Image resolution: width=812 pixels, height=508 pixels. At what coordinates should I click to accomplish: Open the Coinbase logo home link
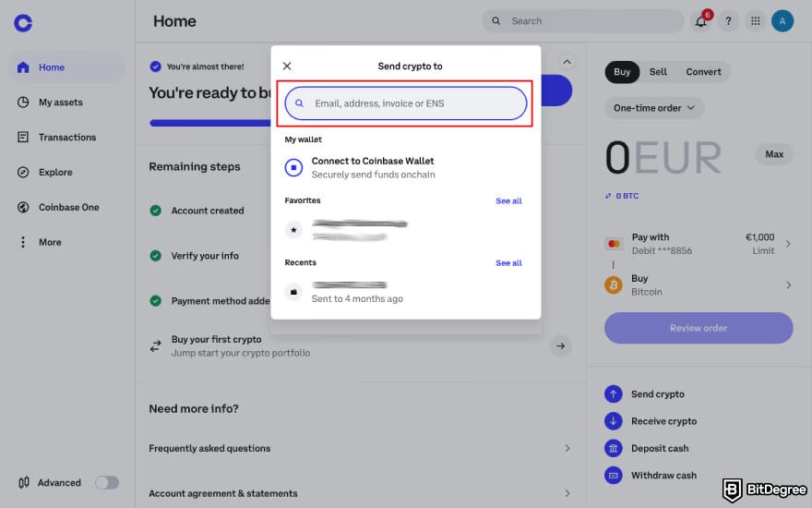point(23,22)
